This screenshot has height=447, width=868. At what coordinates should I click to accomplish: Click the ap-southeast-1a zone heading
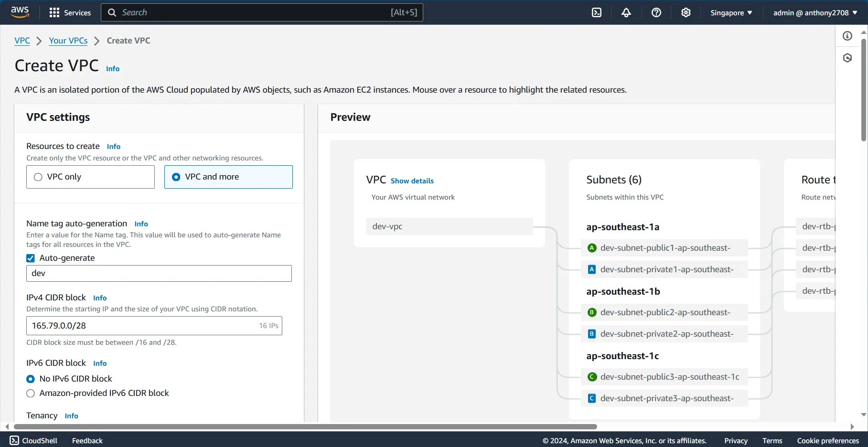tap(622, 227)
